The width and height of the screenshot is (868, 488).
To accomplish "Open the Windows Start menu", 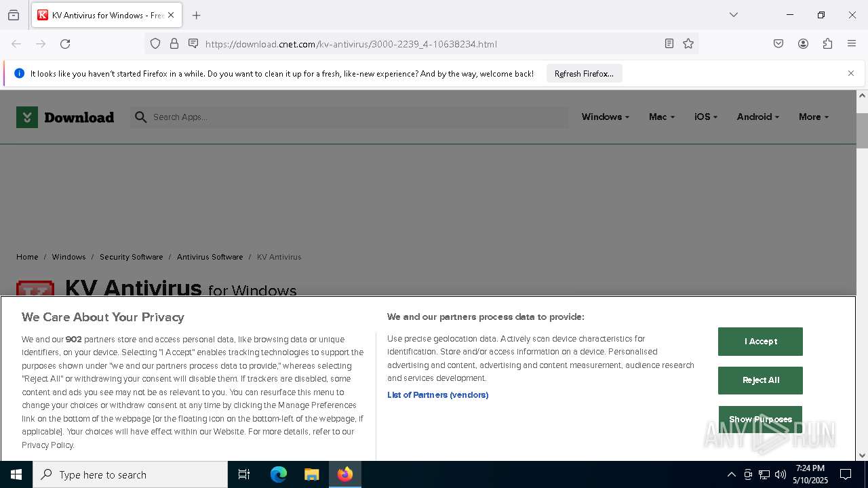I will (16, 474).
